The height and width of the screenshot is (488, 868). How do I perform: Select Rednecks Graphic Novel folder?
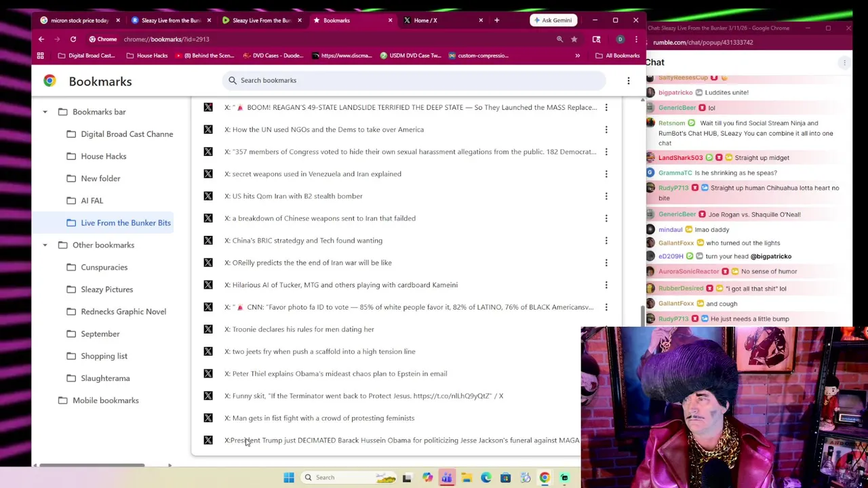116,312
